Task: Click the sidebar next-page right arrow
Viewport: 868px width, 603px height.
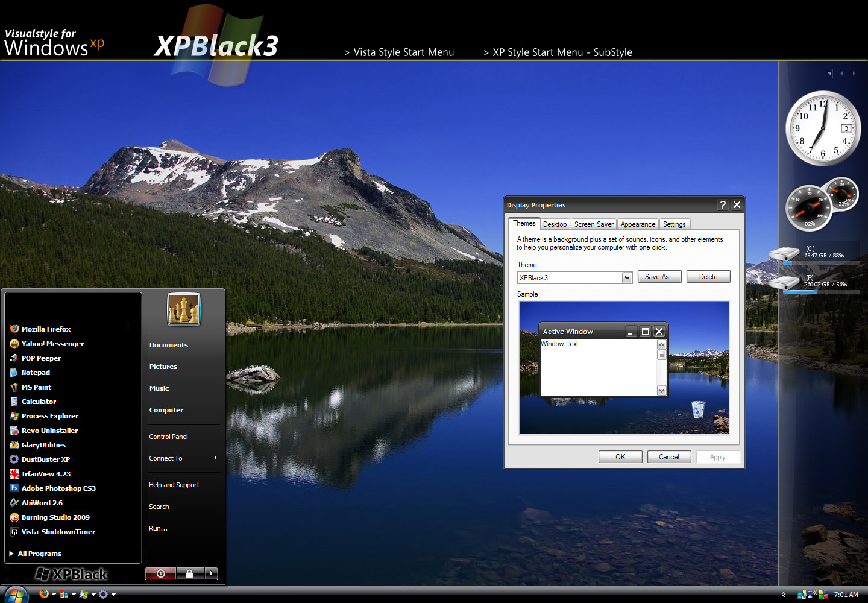Action: click(x=854, y=74)
